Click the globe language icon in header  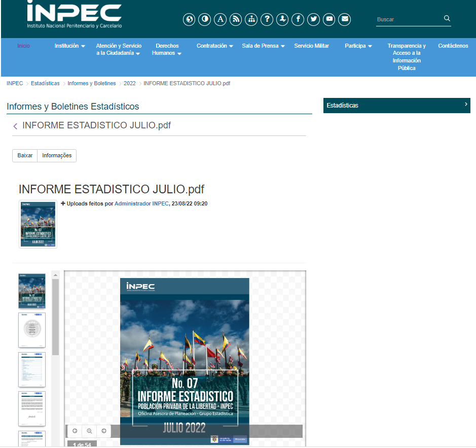[189, 19]
